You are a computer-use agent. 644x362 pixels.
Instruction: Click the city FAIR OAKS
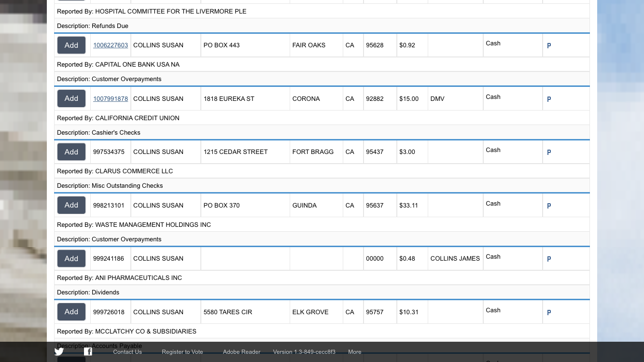pos(309,45)
